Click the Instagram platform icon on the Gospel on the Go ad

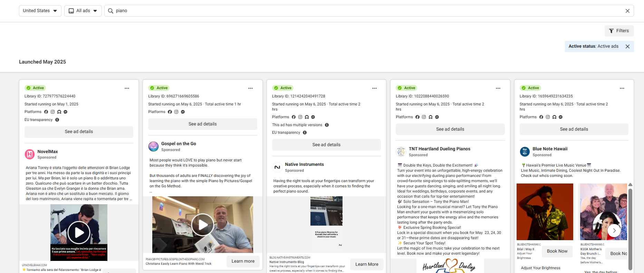coord(176,112)
